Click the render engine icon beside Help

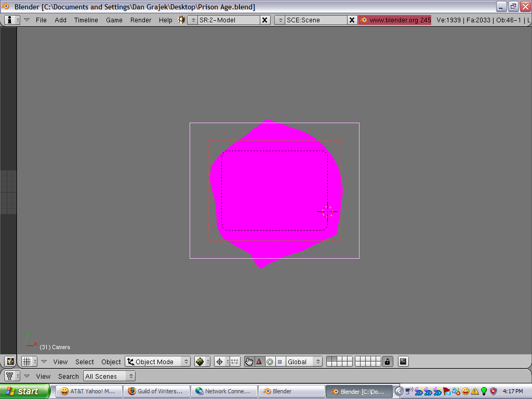pos(181,20)
